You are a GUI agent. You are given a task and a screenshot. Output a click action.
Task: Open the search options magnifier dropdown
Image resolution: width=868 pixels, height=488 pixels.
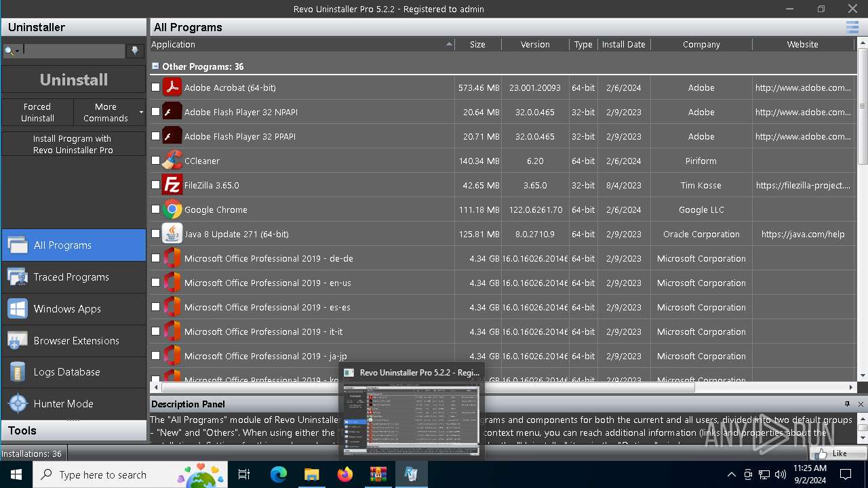12,51
